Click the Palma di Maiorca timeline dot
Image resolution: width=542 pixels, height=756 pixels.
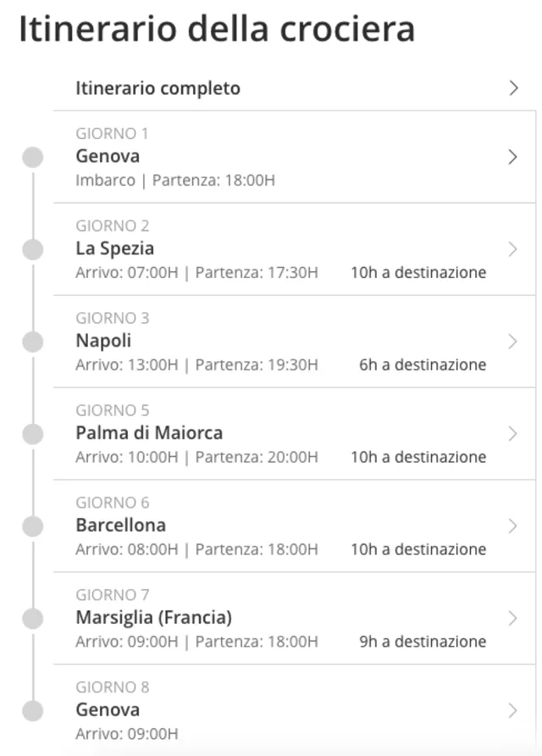point(33,434)
